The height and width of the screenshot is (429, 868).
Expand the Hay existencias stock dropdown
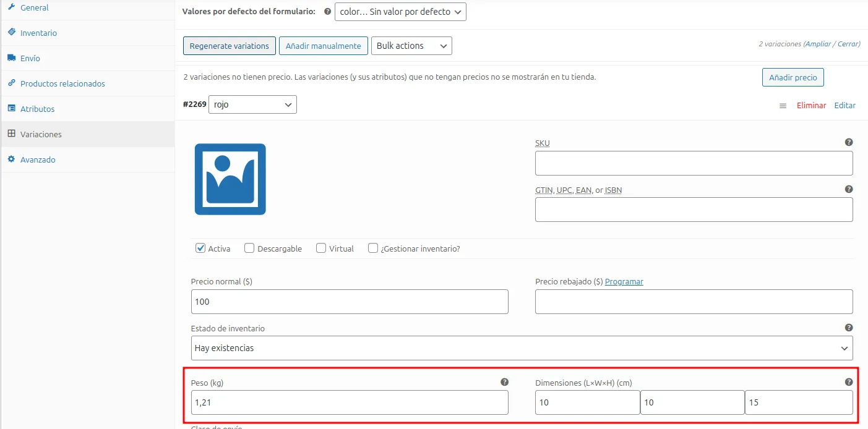point(522,348)
